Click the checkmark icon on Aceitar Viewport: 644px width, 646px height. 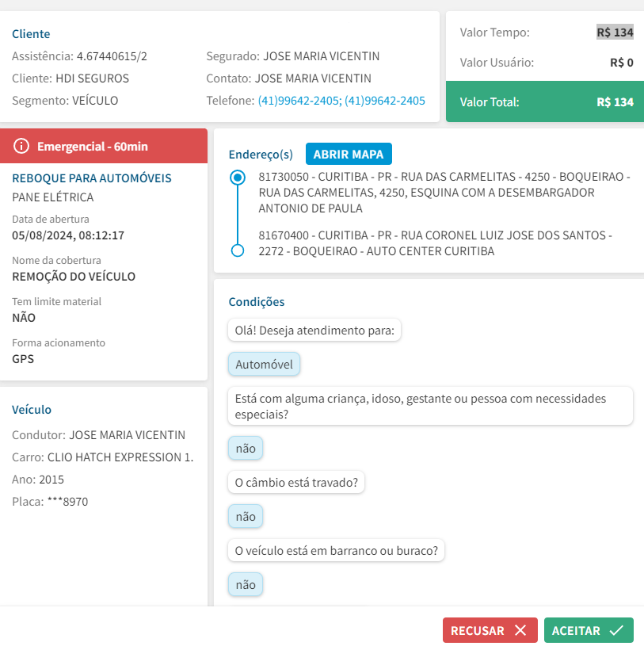616,631
